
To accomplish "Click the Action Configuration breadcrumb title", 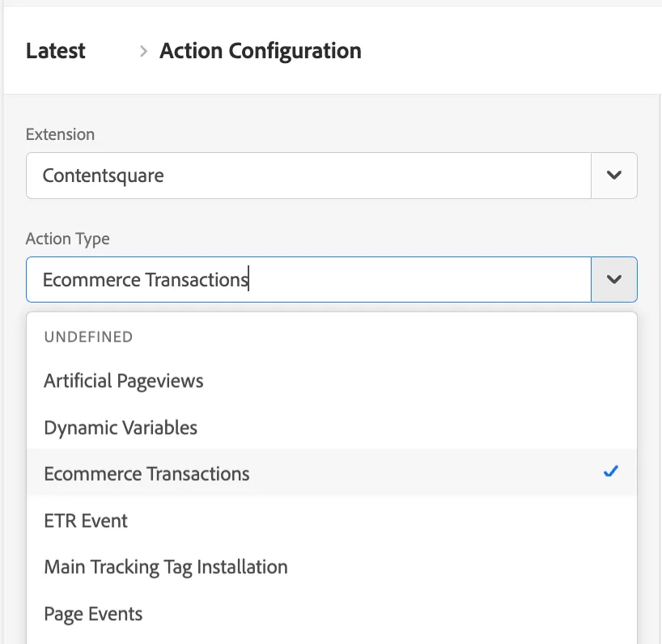I will (261, 51).
